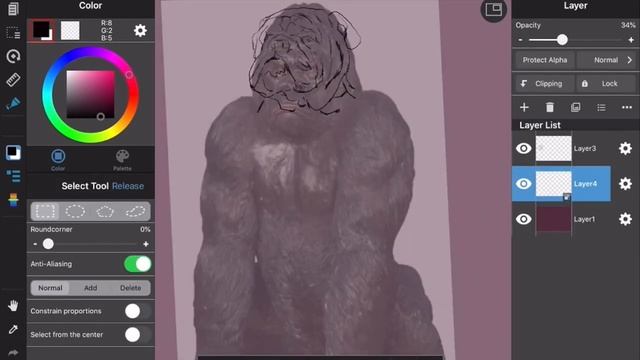The image size is (640, 360).
Task: Tap the redo arrow icon
Action: tap(13, 353)
